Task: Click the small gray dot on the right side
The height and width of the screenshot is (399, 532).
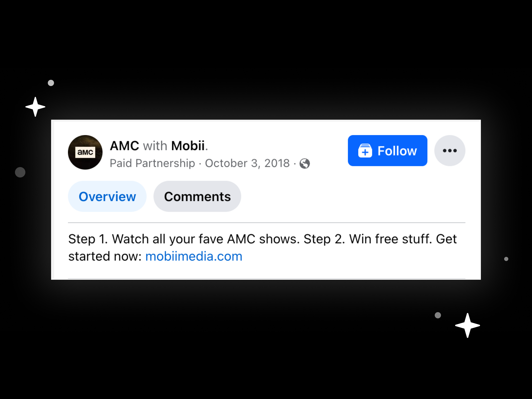Action: coord(506,259)
